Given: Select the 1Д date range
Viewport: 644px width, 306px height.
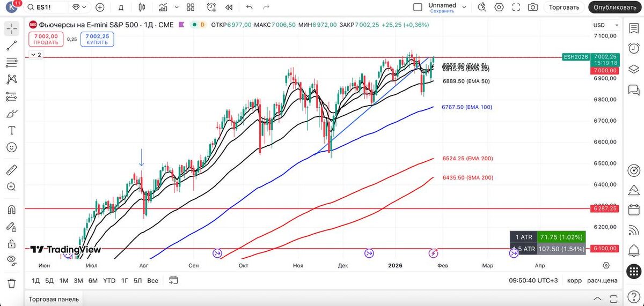Looking at the screenshot, I should (35, 280).
